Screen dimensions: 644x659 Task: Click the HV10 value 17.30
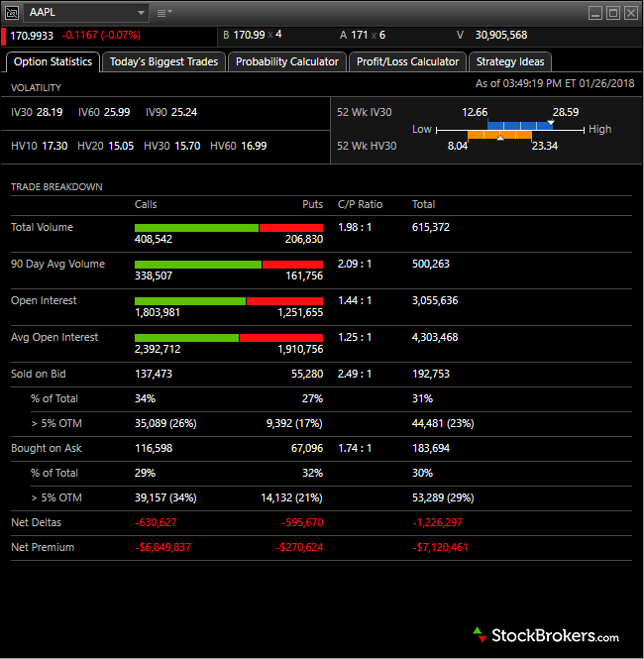point(54,146)
